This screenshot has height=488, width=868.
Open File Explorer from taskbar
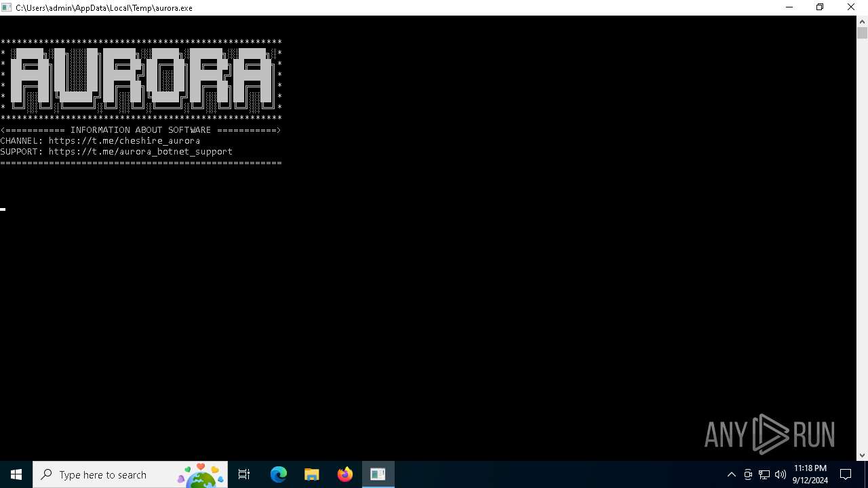coord(311,474)
